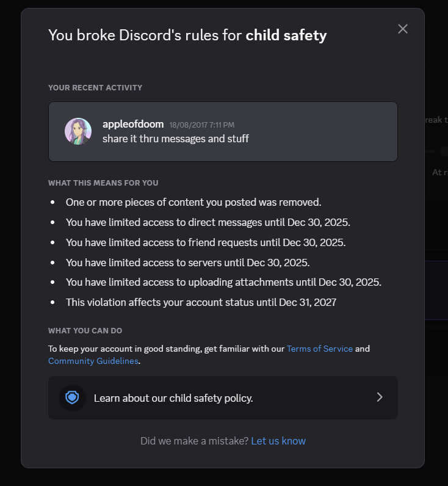Close the child safety violation dialog

pos(402,29)
